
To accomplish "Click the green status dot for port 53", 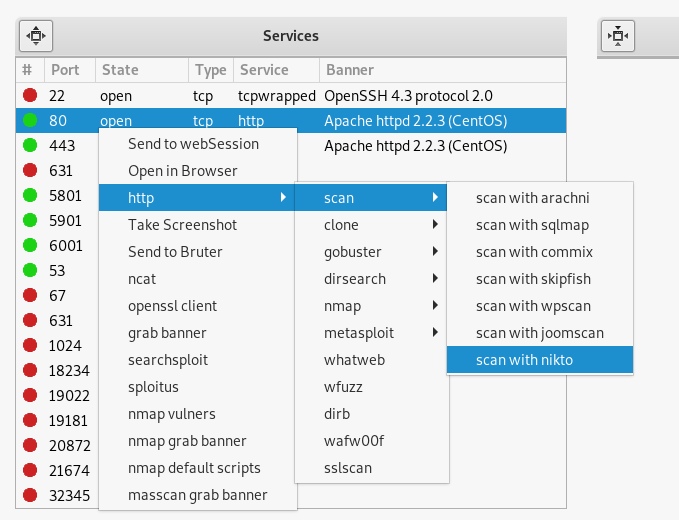I will (30, 270).
